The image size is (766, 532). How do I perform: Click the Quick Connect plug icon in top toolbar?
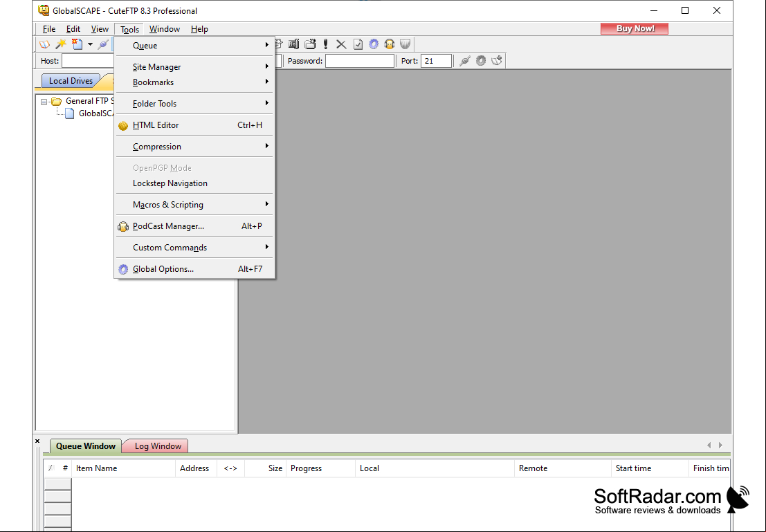click(103, 44)
